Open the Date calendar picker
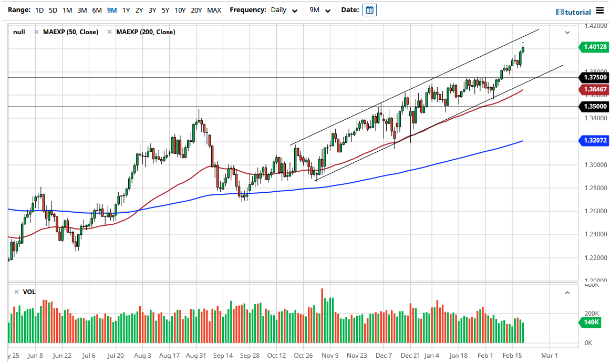Image resolution: width=611 pixels, height=364 pixels. click(x=369, y=9)
